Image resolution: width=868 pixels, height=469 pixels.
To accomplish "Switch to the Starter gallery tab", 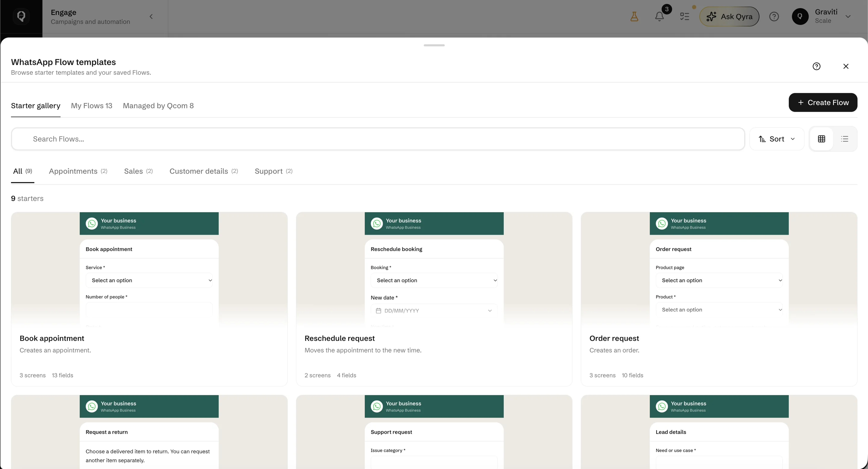I will coord(36,106).
